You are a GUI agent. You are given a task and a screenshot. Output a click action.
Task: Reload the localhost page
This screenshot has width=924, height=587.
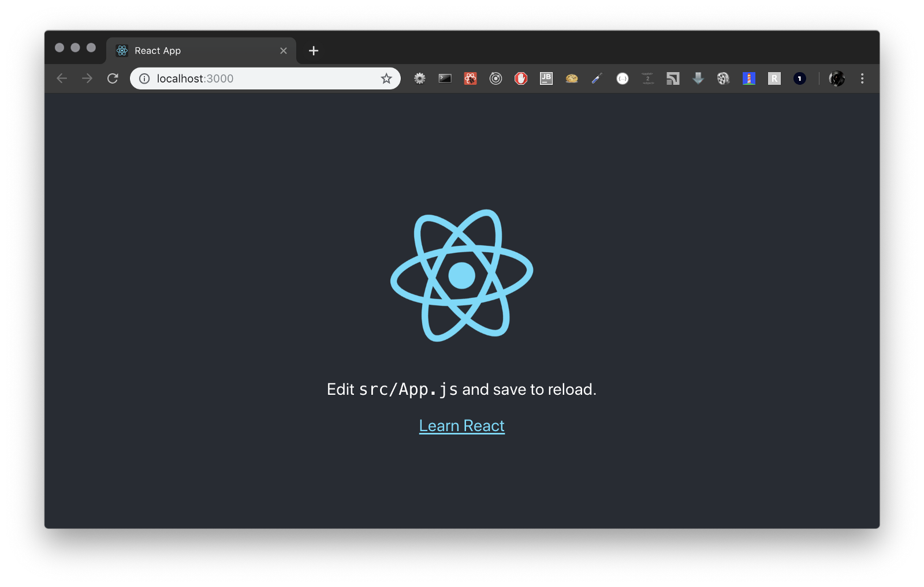(x=113, y=78)
